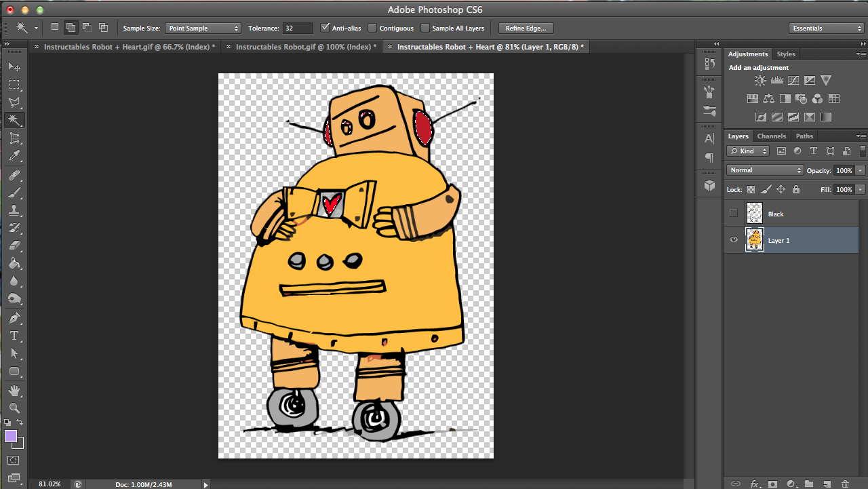868x489 pixels.
Task: Toggle lock image pixels
Action: pos(766,190)
